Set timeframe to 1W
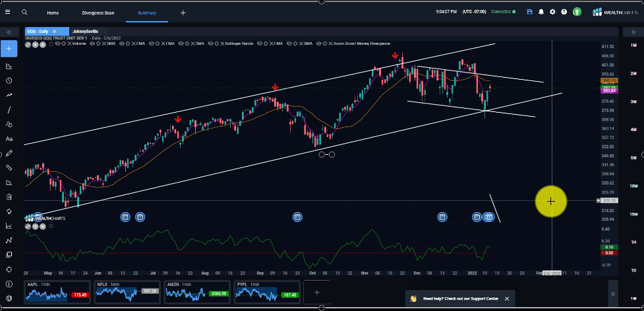The image size is (644, 311). (633, 298)
